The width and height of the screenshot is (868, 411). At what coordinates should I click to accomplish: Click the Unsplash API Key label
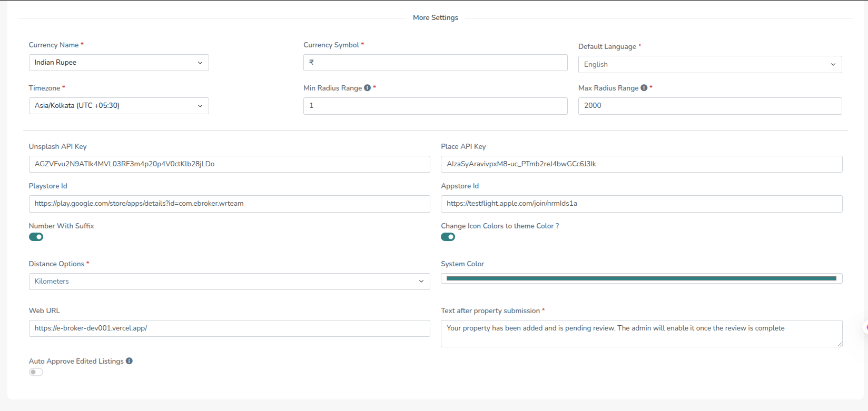(x=57, y=146)
